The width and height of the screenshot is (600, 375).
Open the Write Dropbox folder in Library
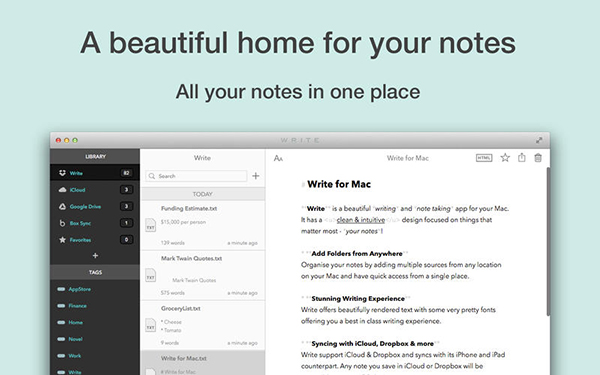click(x=95, y=173)
